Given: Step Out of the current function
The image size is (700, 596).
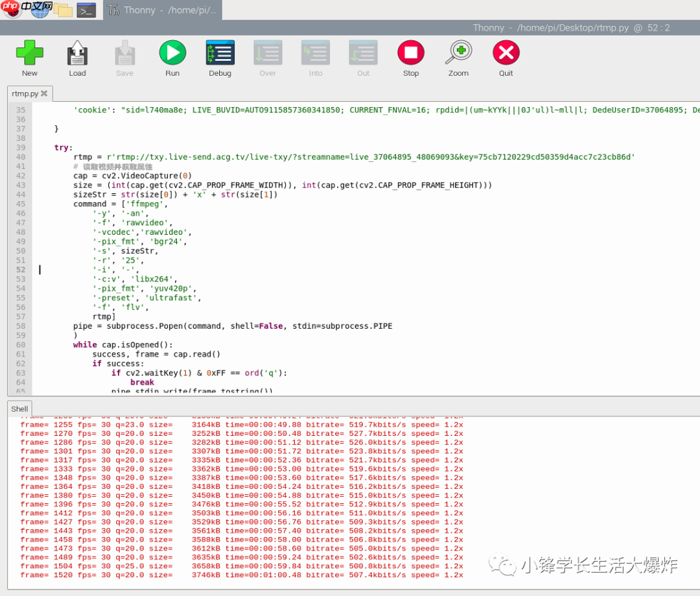Looking at the screenshot, I should pos(363,53).
